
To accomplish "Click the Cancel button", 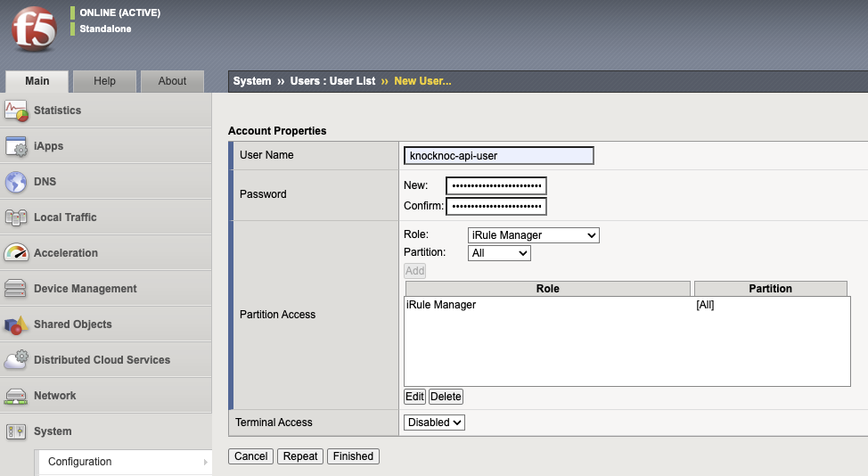I will coord(250,456).
